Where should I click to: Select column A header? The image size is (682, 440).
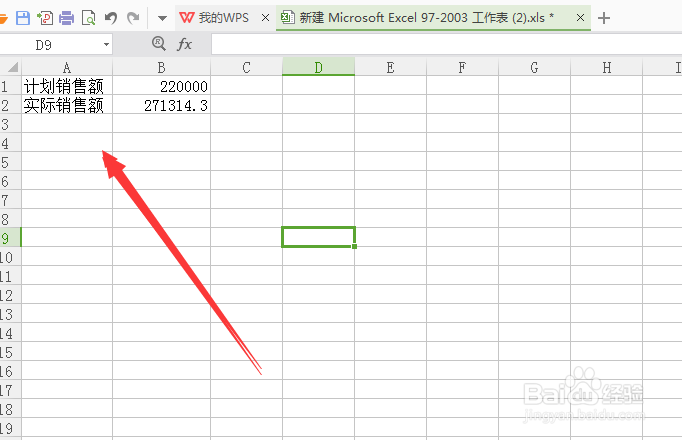(67, 67)
